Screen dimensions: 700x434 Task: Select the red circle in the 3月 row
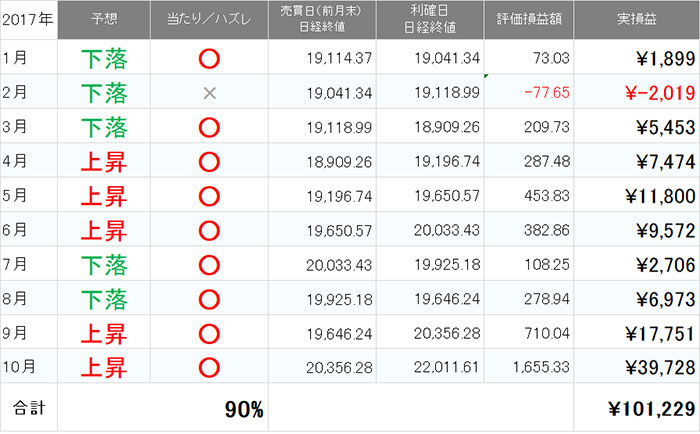tap(209, 128)
